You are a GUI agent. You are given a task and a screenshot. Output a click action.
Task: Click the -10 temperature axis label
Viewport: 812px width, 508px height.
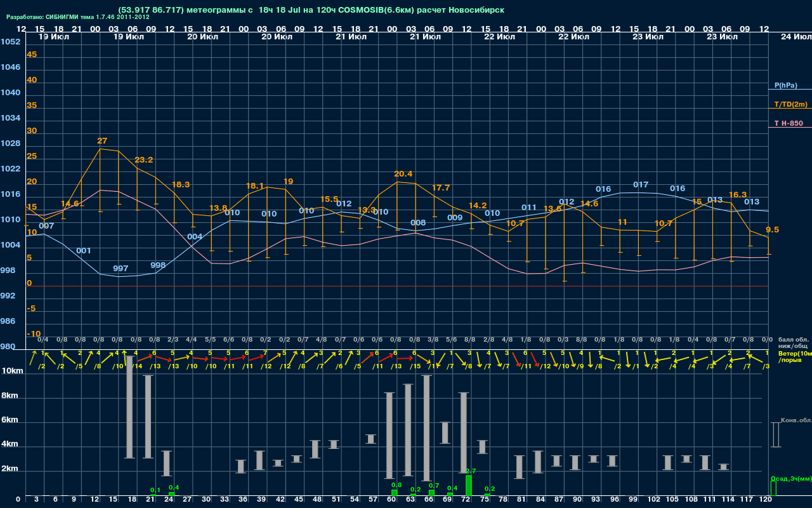(34, 334)
